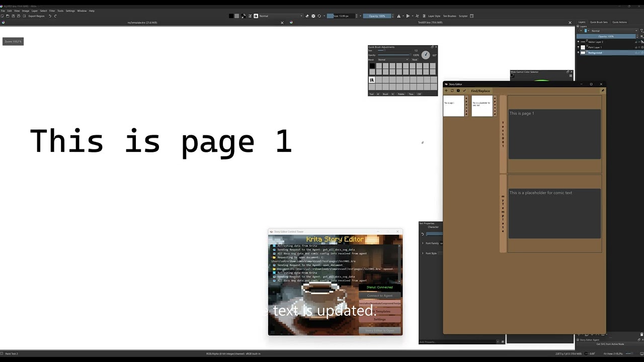The width and height of the screenshot is (644, 362).
Task: Expand the Font Family section in Text Properties
Action: [x=423, y=243]
